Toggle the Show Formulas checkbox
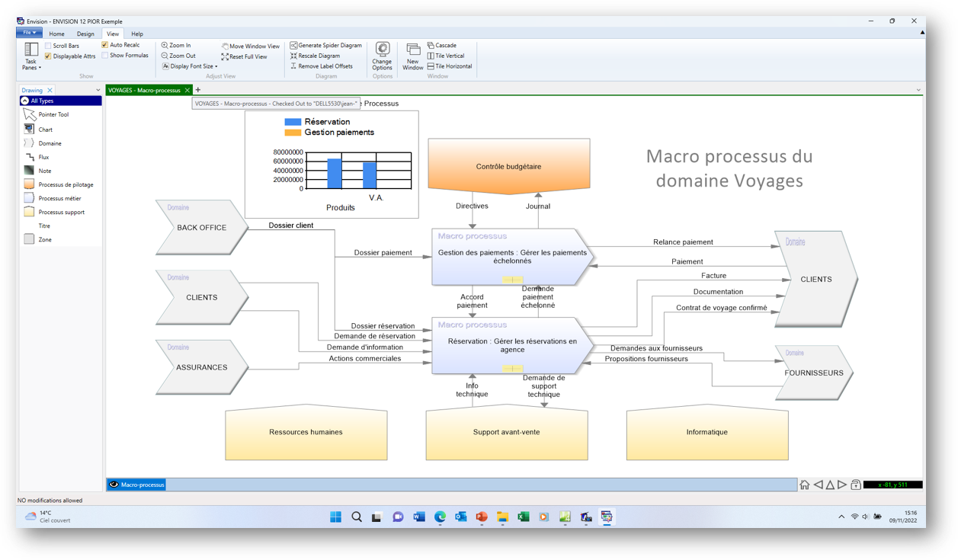The width and height of the screenshot is (958, 560). click(105, 56)
